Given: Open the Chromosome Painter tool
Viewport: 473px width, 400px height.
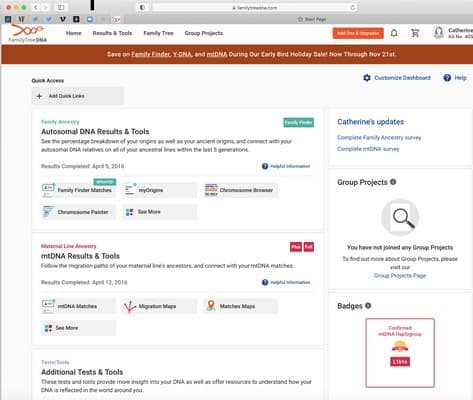Looking at the screenshot, I should [x=78, y=212].
